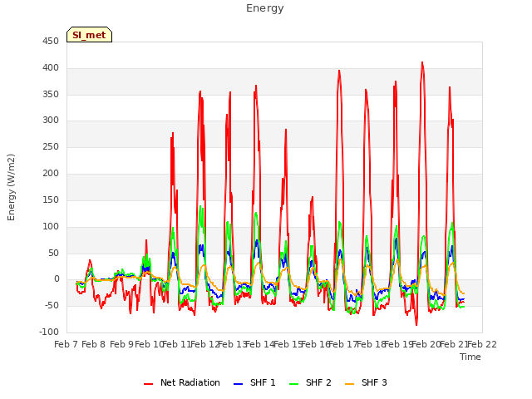The image size is (532, 399).
Task: Click the '100' y-axis tick label
Action: (51, 226)
